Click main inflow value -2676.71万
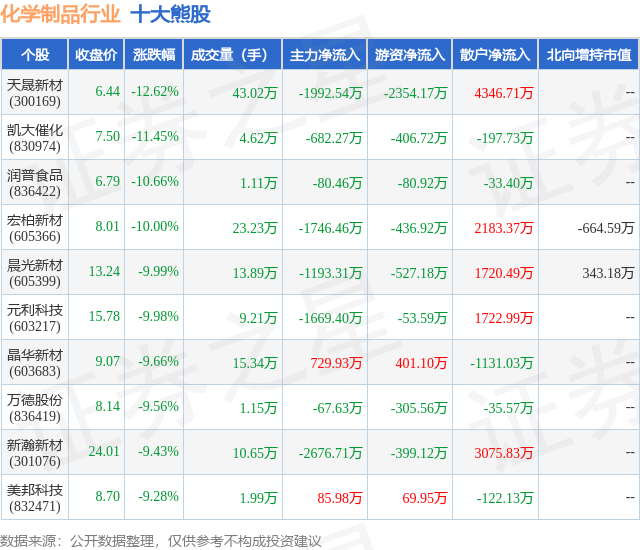 330,453
